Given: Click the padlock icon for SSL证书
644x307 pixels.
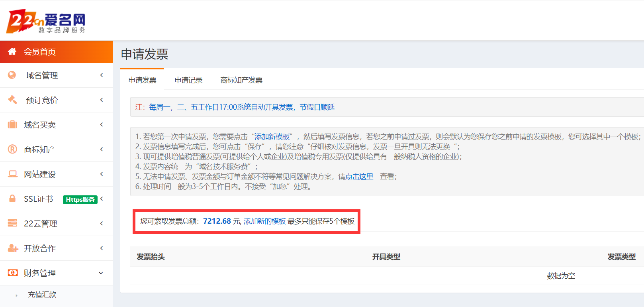Looking at the screenshot, I should point(12,198).
